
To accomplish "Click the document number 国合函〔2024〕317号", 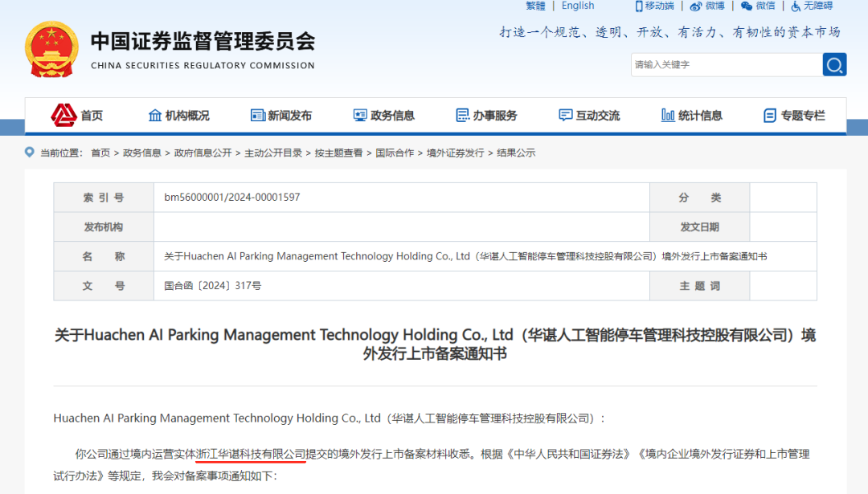I will [x=212, y=286].
